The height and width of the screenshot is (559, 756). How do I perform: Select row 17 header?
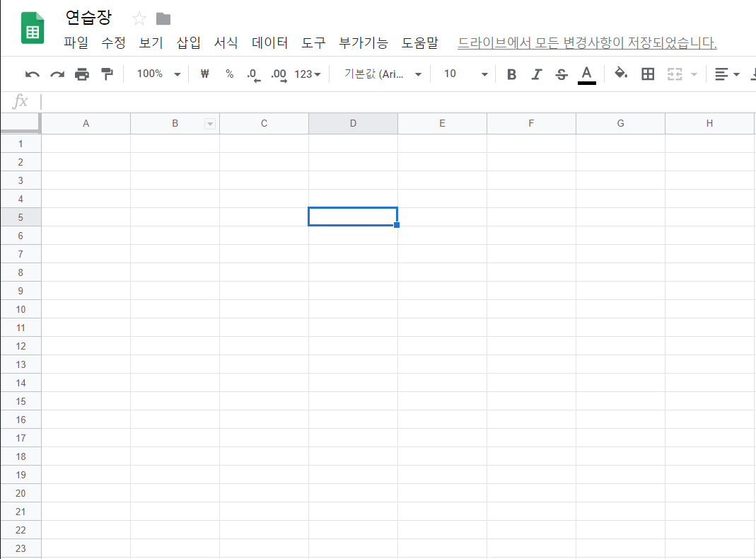21,438
